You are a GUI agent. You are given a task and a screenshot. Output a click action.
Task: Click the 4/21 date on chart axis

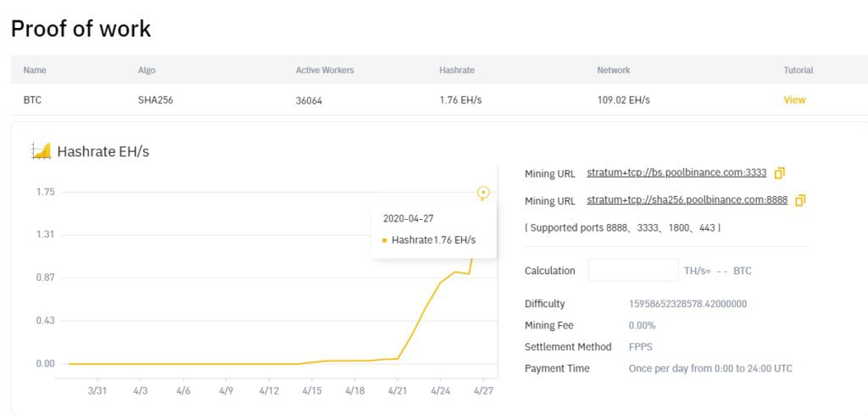(x=398, y=391)
